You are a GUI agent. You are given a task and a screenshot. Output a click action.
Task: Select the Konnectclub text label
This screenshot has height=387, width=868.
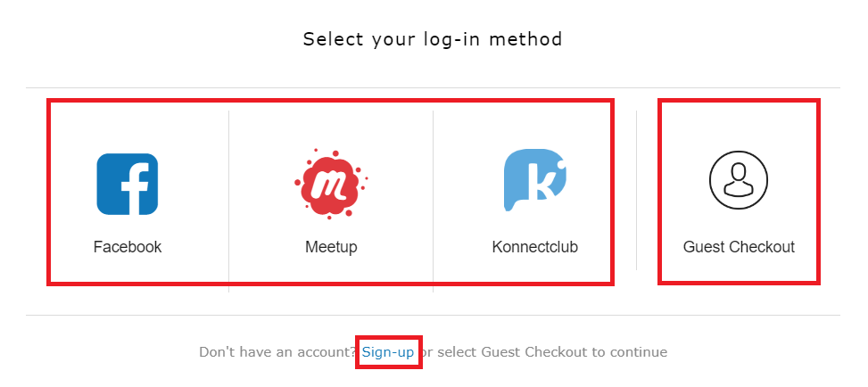coord(534,247)
